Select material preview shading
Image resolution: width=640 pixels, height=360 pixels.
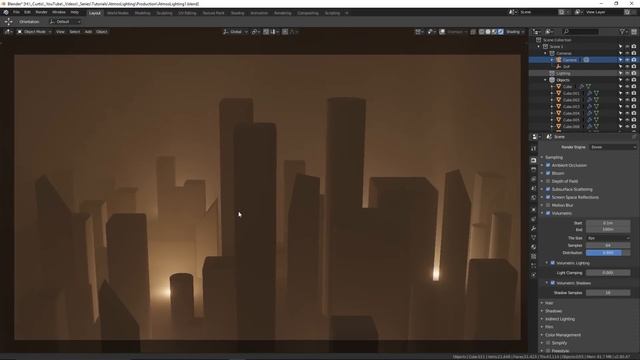coord(494,32)
